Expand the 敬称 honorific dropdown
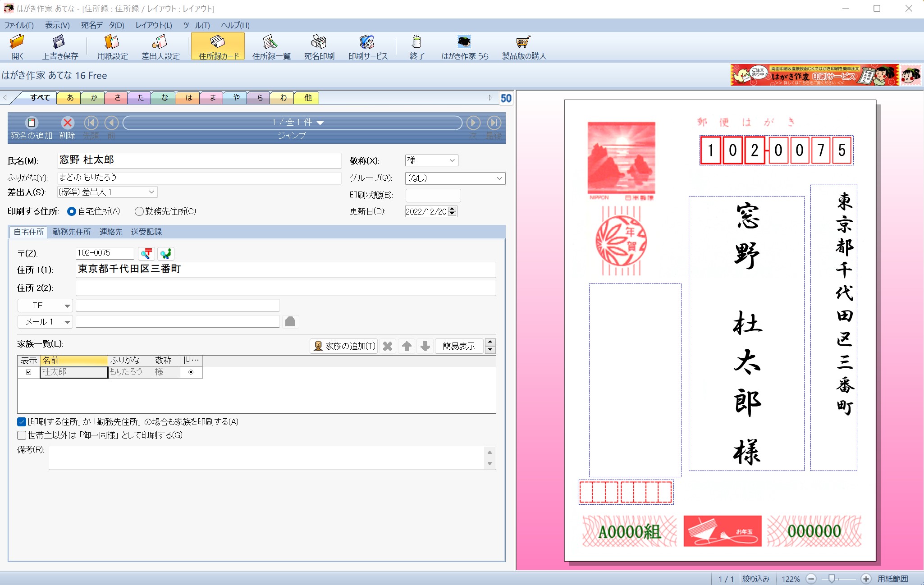The height and width of the screenshot is (585, 924). [452, 160]
